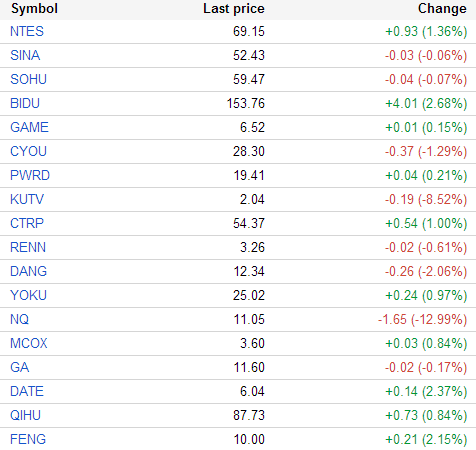
Task: Sort by the Last price header
Action: (x=234, y=9)
